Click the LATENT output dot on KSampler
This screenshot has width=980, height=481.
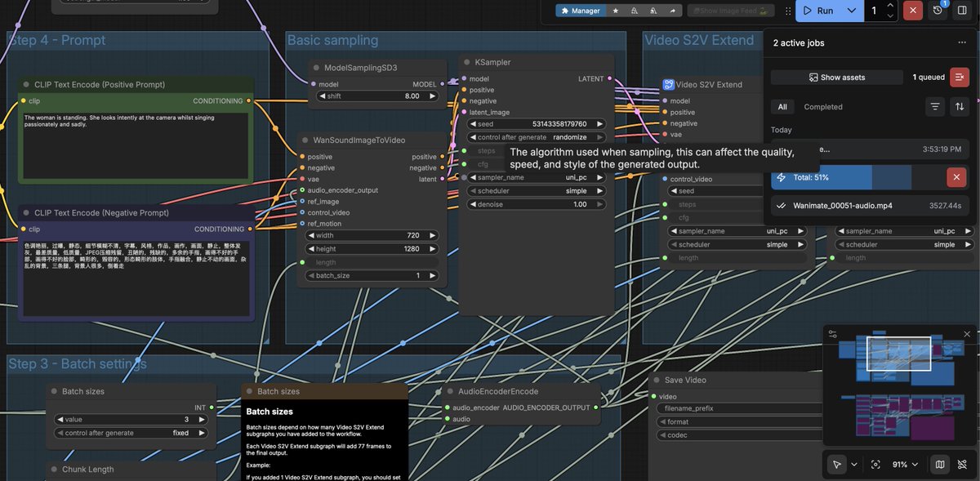click(x=610, y=79)
